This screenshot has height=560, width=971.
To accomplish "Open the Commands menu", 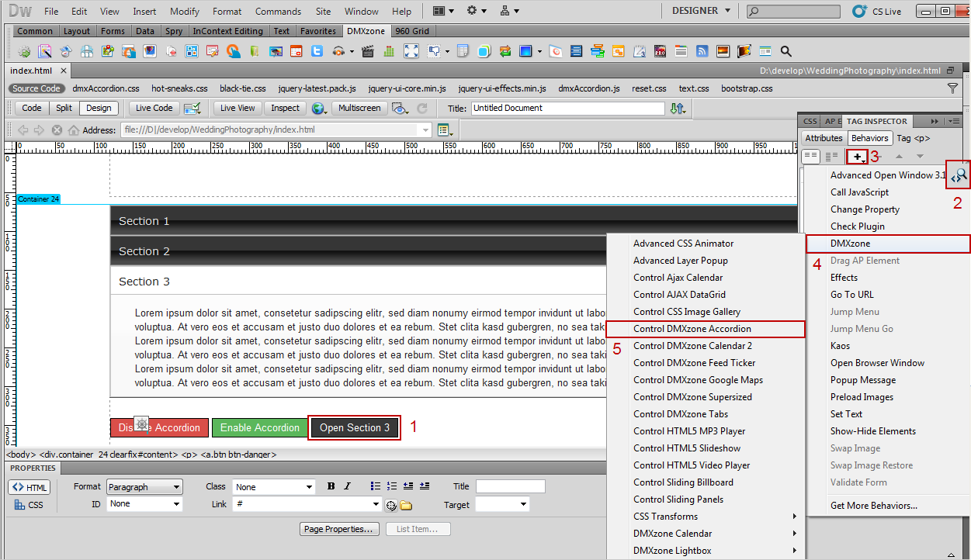I will [278, 12].
